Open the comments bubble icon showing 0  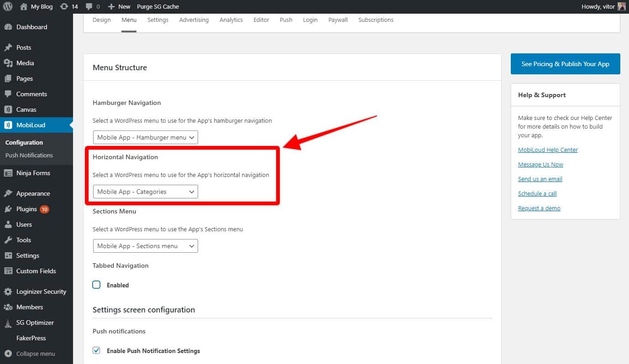click(x=89, y=7)
